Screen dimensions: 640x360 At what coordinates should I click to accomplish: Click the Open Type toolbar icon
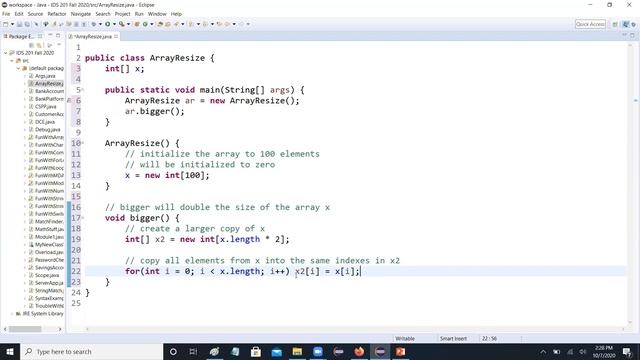click(160, 24)
